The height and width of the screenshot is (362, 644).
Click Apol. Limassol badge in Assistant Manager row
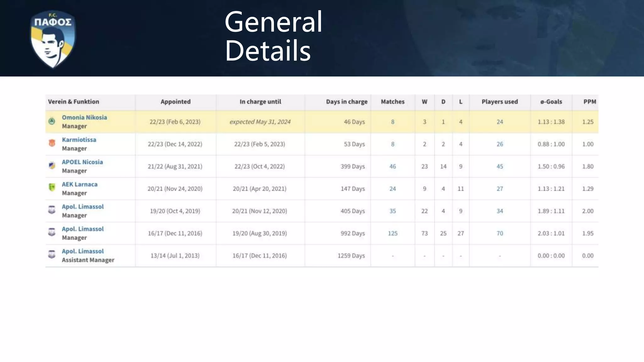52,255
